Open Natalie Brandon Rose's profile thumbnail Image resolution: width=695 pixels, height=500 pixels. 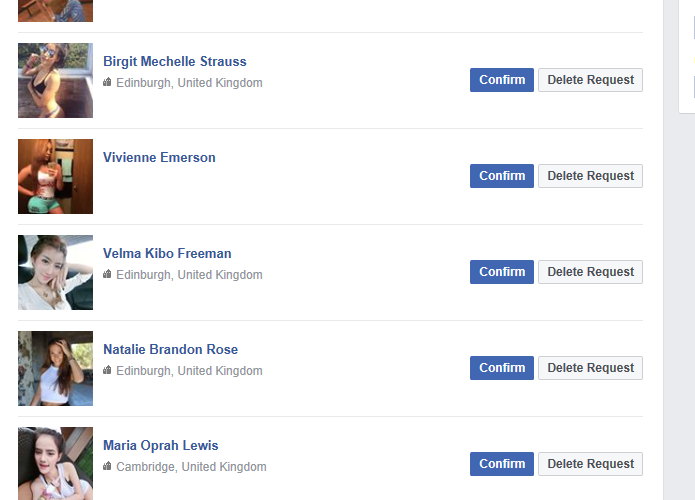(x=55, y=368)
